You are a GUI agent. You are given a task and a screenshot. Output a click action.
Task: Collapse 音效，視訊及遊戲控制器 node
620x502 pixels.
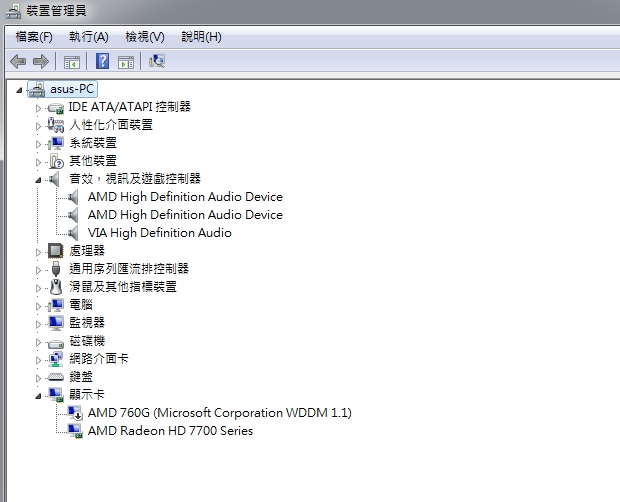coord(38,180)
